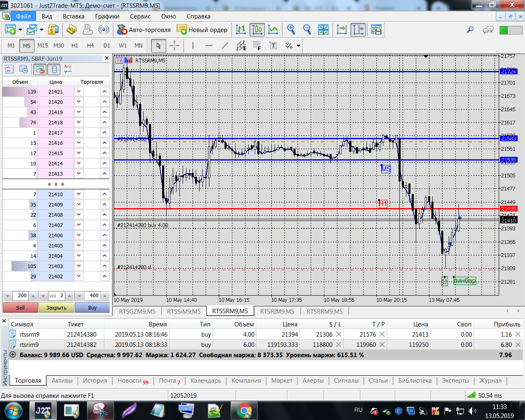The image size is (525, 420).
Task: Switch to the RTSRIM9,M5 chart tab
Action: click(x=277, y=311)
